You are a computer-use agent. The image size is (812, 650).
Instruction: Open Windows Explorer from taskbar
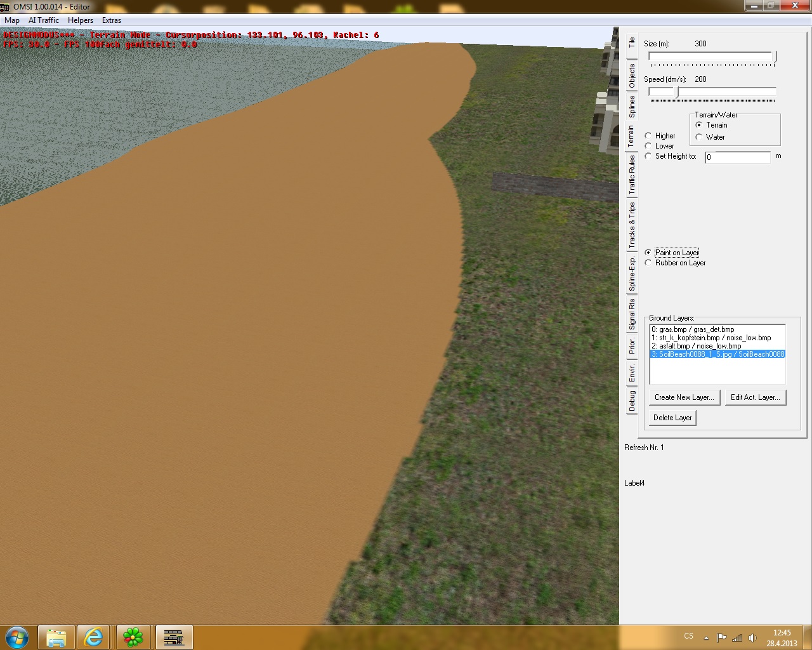56,637
